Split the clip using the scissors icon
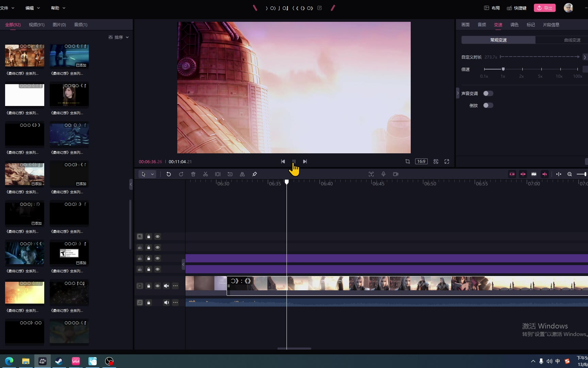Image resolution: width=588 pixels, height=368 pixels. pos(206,174)
